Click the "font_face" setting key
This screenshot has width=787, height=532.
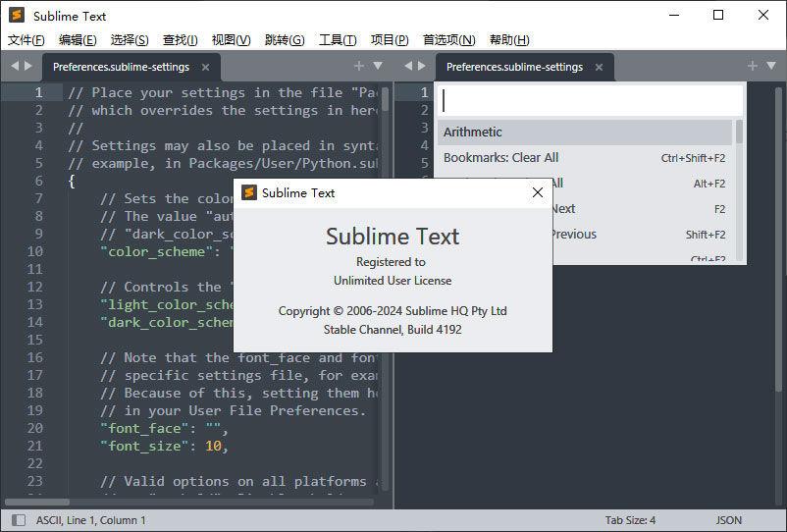[145, 428]
